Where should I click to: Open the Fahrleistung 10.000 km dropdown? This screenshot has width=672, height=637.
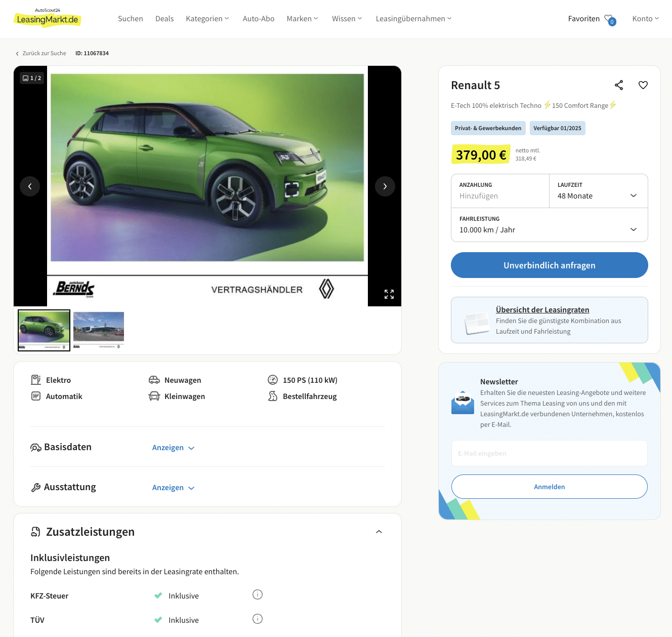550,225
